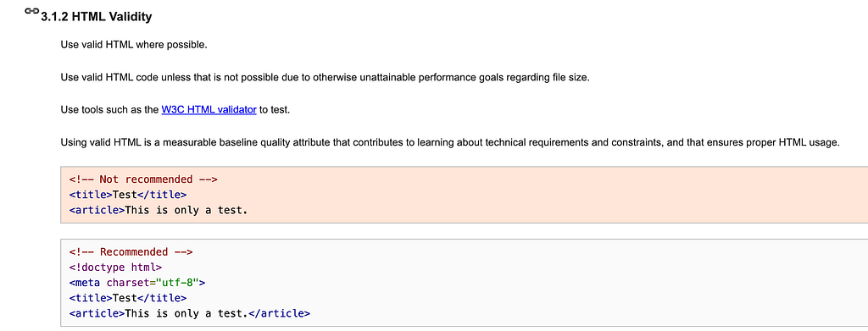Click the closing article tag

point(279,314)
